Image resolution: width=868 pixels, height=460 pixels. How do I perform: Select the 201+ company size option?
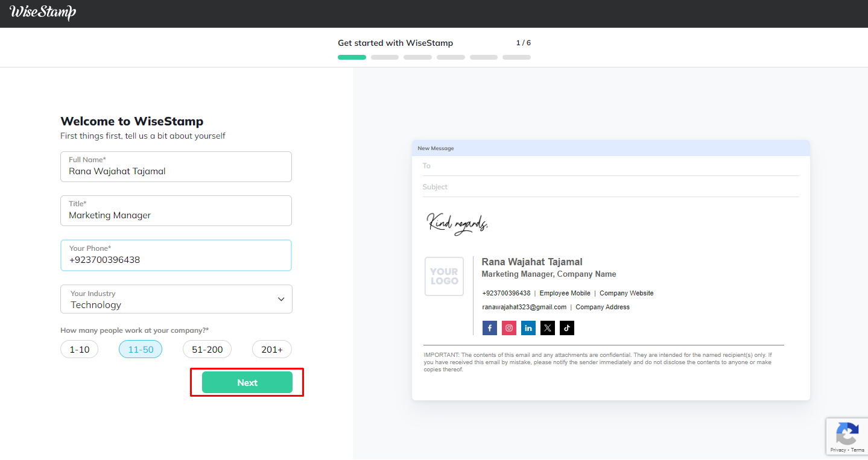tap(272, 349)
